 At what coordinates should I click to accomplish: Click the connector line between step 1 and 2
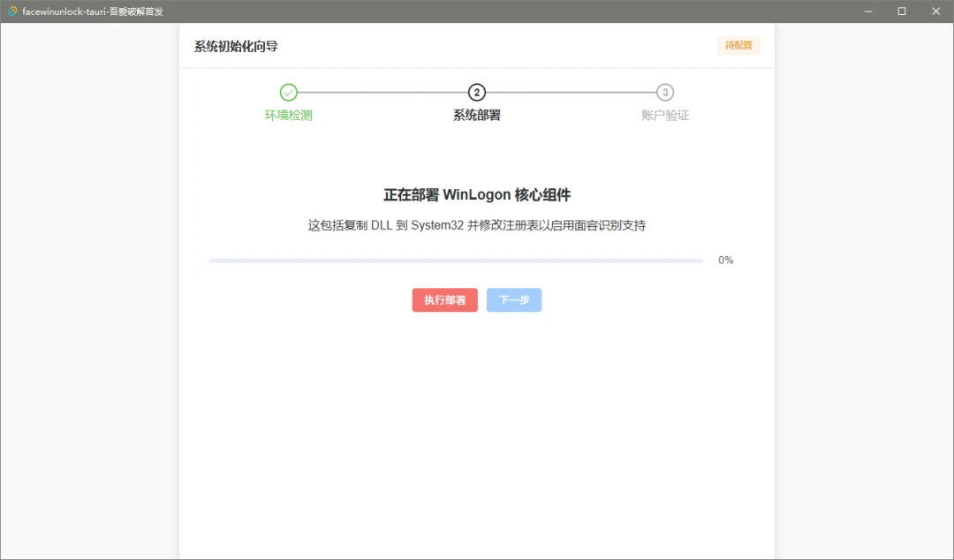point(382,91)
